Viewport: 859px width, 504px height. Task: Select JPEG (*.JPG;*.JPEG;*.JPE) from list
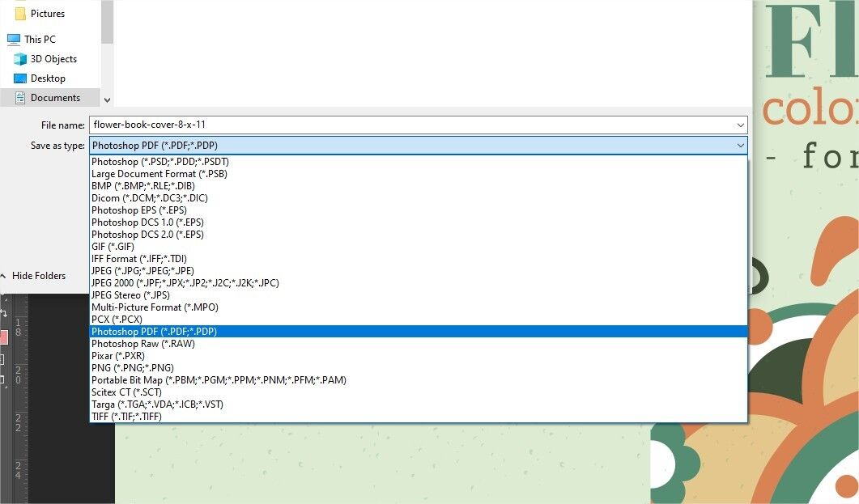point(142,271)
